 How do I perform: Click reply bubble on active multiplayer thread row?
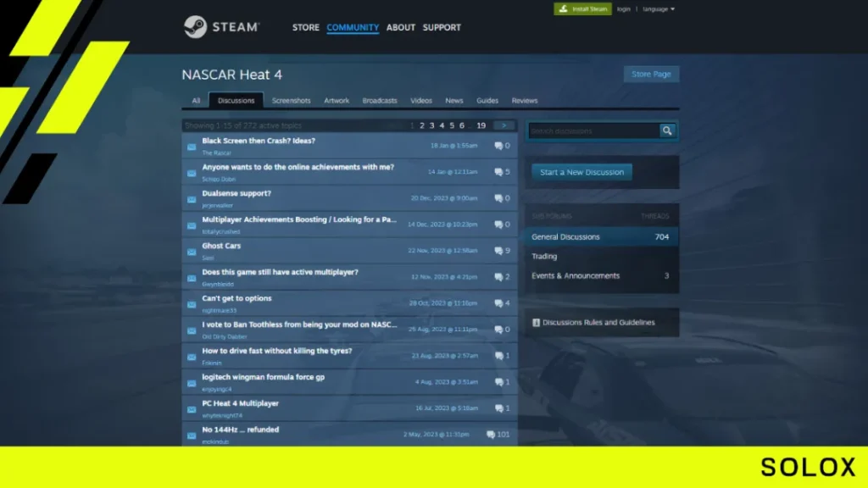(498, 277)
